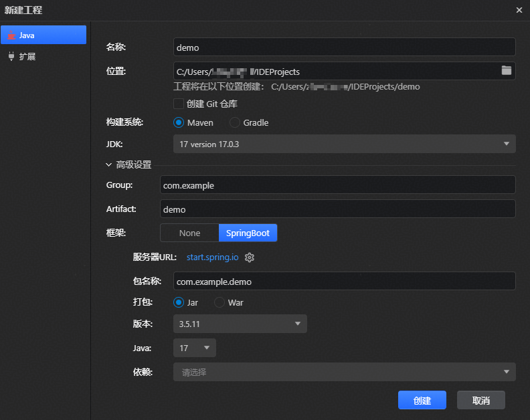This screenshot has height=420, width=530.
Task: Click the 工程将在以下位置创建 path text
Action: pyautogui.click(x=296, y=87)
